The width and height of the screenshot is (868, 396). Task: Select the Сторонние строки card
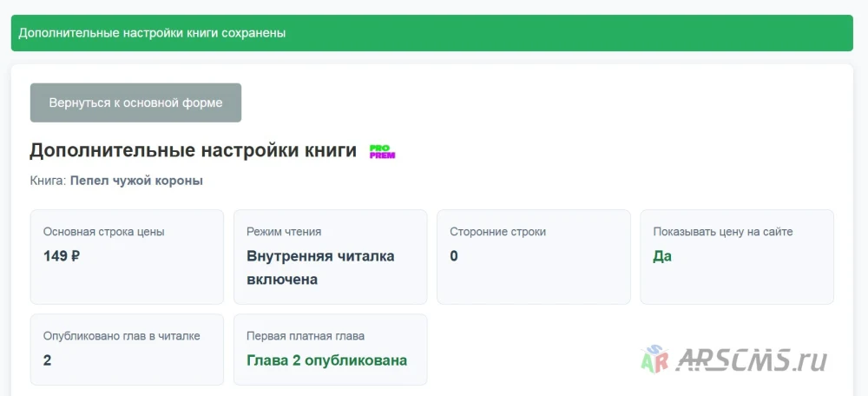click(534, 257)
